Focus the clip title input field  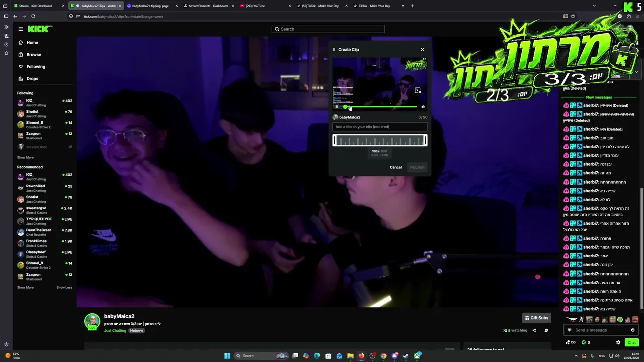coord(380,127)
